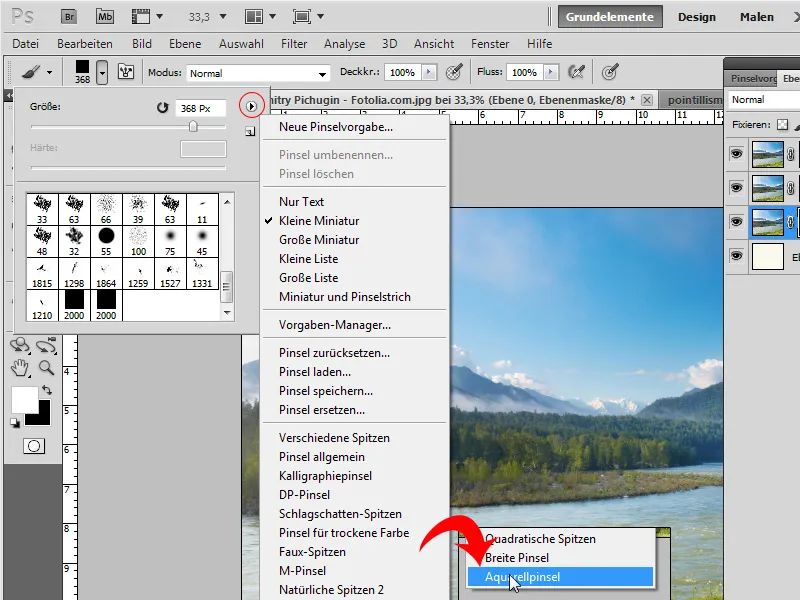Open the view extras filmstrip icon
Screen dimensions: 800x600
pos(141,17)
